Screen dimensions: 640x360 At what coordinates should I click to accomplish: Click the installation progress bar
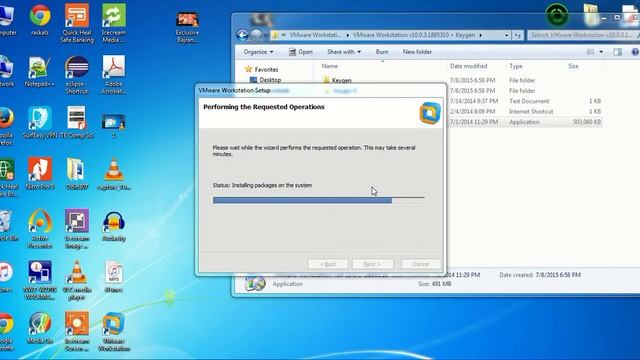point(318,200)
